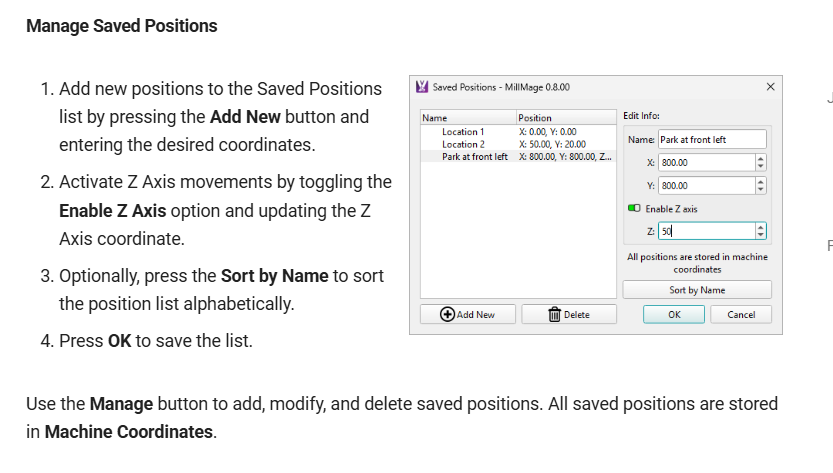The image size is (833, 473).
Task: Click the plus icon on Add New
Action: tap(449, 314)
